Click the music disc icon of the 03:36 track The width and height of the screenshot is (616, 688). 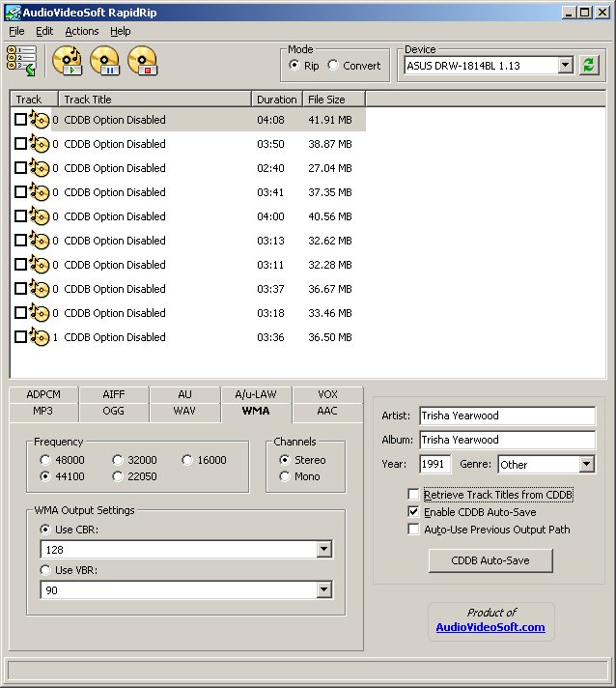40,337
